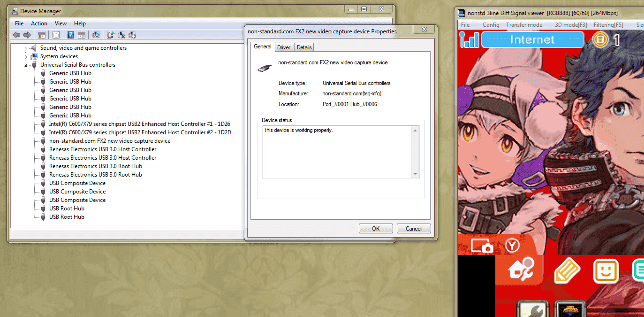Click 'non-standard.com(tsg-mfg)' manufacturer value
The height and width of the screenshot is (317, 644).
click(x=352, y=94)
